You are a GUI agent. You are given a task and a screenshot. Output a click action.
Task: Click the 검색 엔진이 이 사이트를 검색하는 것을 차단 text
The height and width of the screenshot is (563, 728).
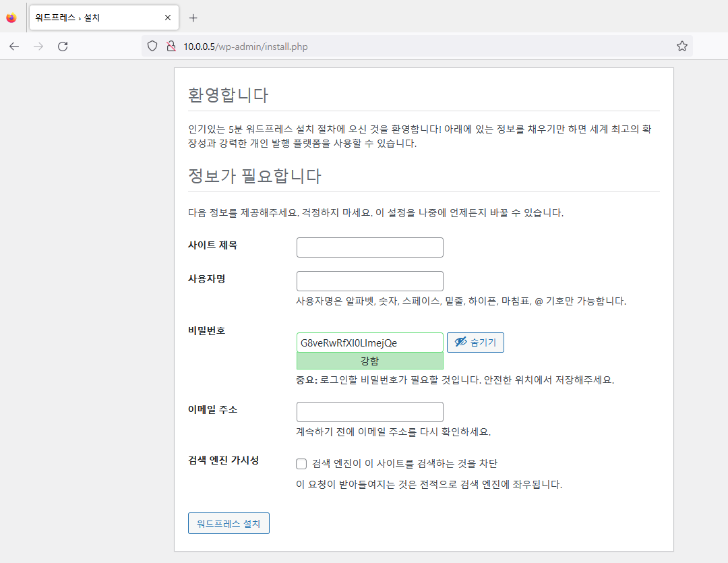[404, 464]
